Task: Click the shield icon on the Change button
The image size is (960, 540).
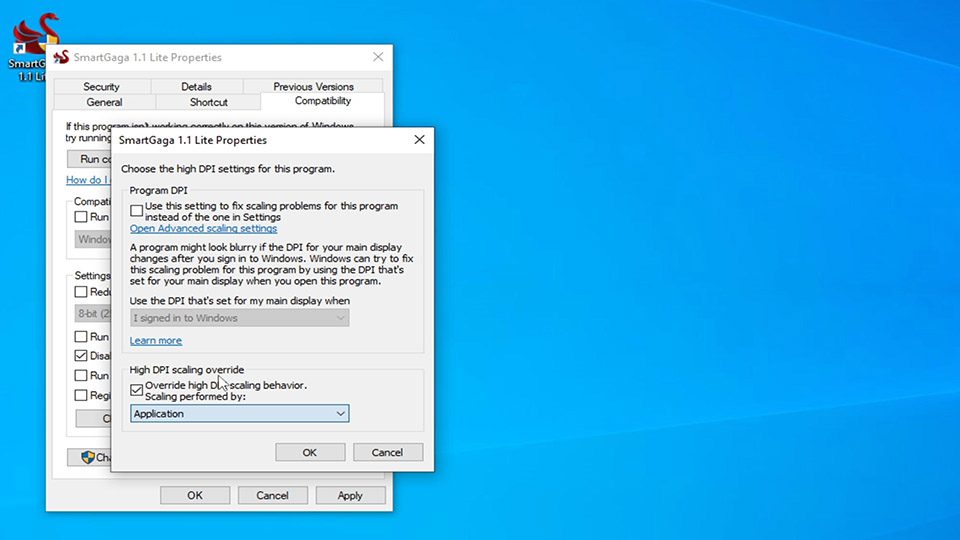Action: (x=88, y=457)
